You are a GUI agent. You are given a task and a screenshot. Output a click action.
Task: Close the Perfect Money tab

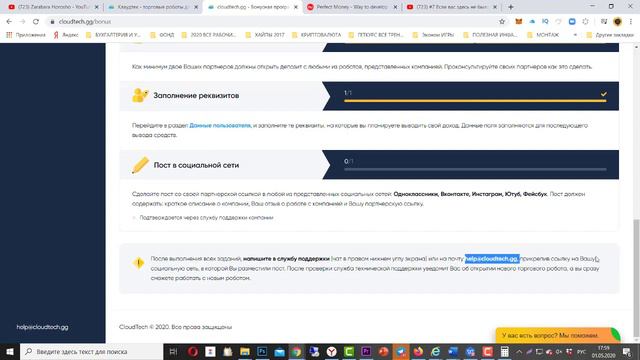coord(395,7)
